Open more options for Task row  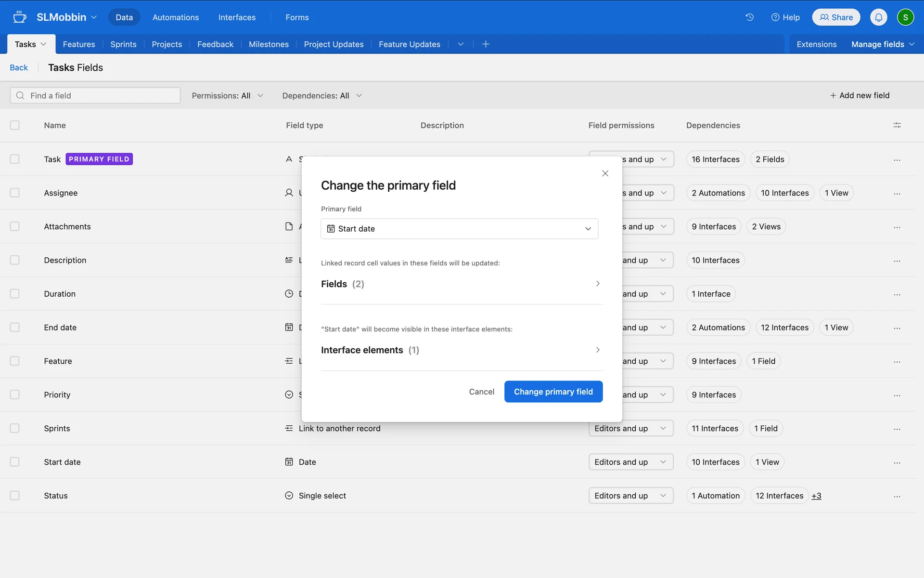897,159
